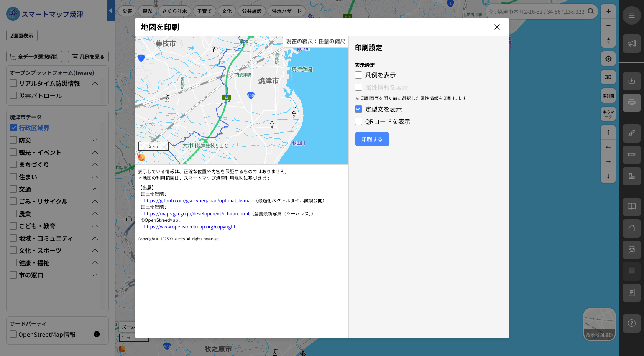Enable the 凡例を表示 checkbox

(358, 75)
